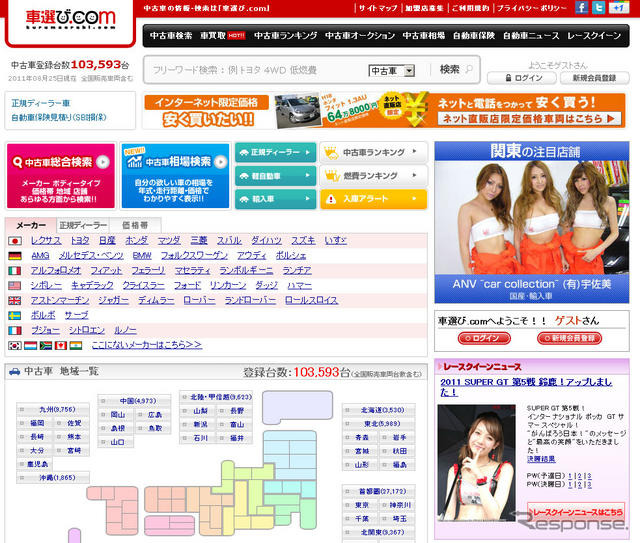Open the 中古車 category dropdown
Image resolution: width=640 pixels, height=543 pixels.
tap(392, 71)
